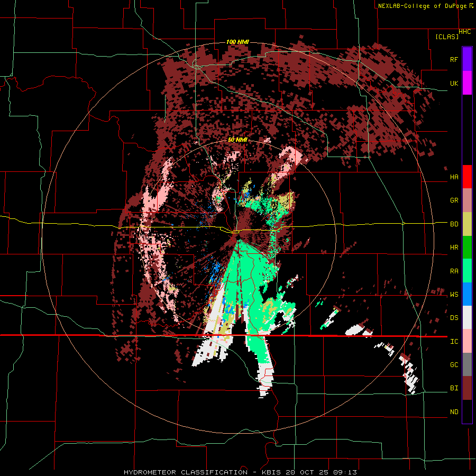Image resolution: width=476 pixels, height=476 pixels.
Task: Pick the WS blue legend swatch
Action: click(x=467, y=294)
